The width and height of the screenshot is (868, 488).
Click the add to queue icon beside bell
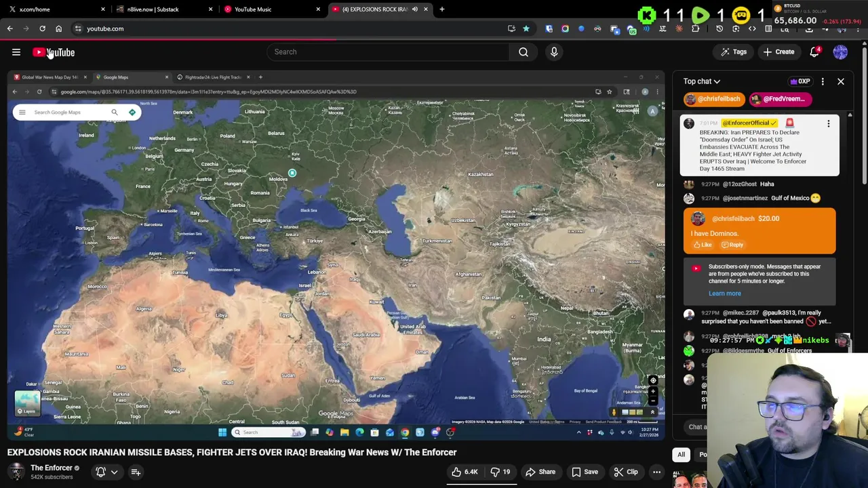[x=136, y=472]
